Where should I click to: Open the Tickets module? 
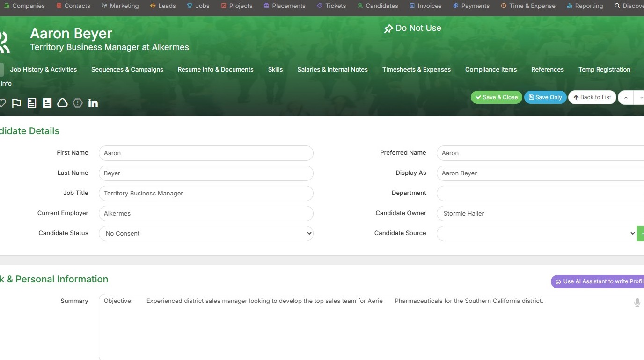click(x=331, y=6)
